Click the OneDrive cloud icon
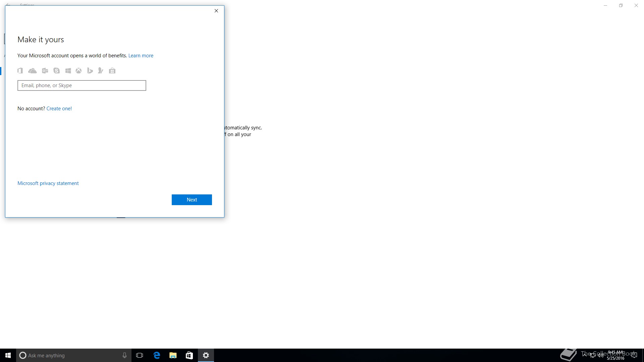644x362 pixels. point(33,71)
